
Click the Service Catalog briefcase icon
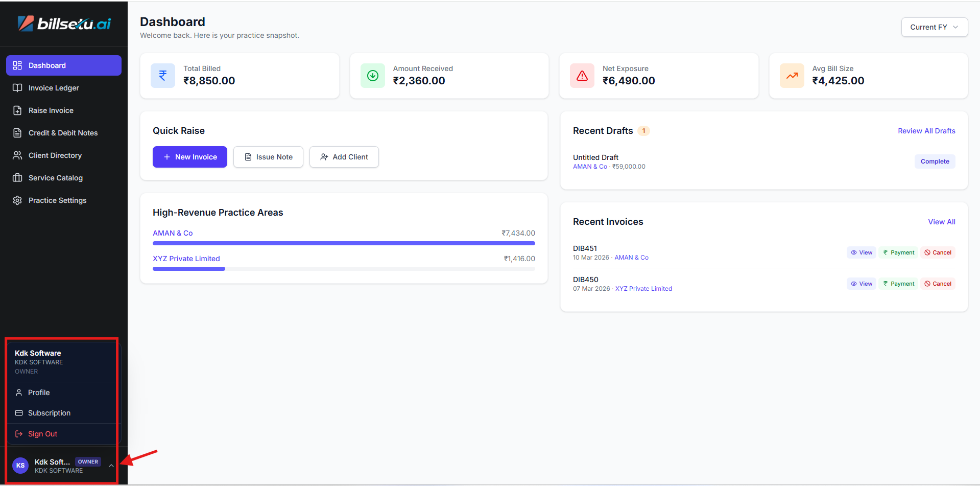[x=17, y=178]
